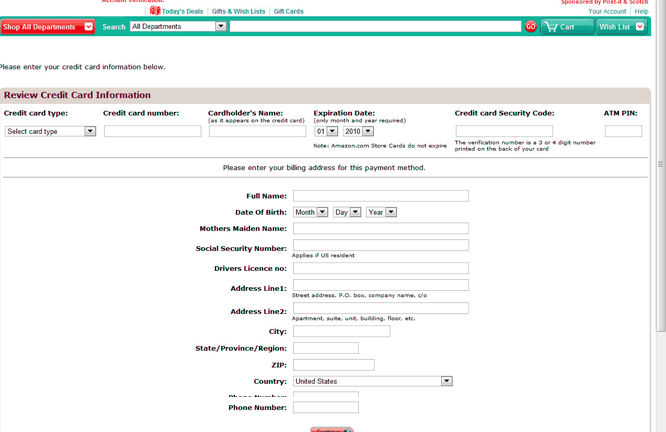Image resolution: width=666 pixels, height=432 pixels.
Task: Expand the Wish List menu
Action: tap(621, 27)
